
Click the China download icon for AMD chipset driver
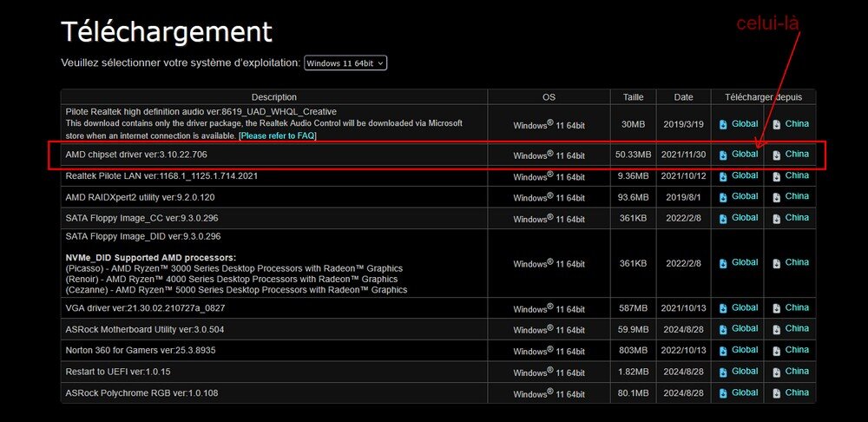coord(776,155)
